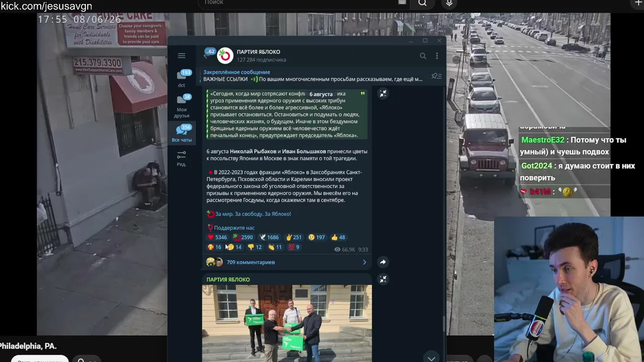Open commenter avatars beside 709 комментариев

tap(214, 262)
